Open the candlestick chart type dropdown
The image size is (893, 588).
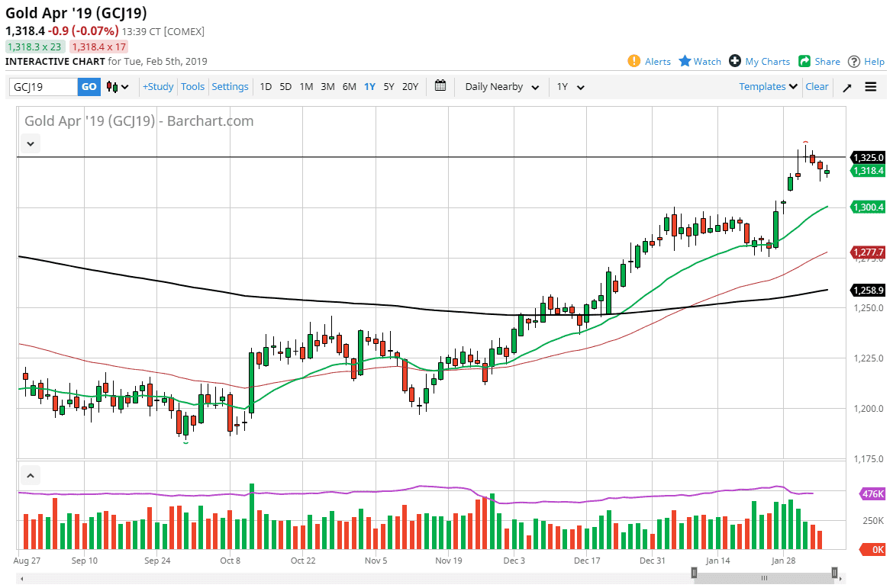(118, 87)
